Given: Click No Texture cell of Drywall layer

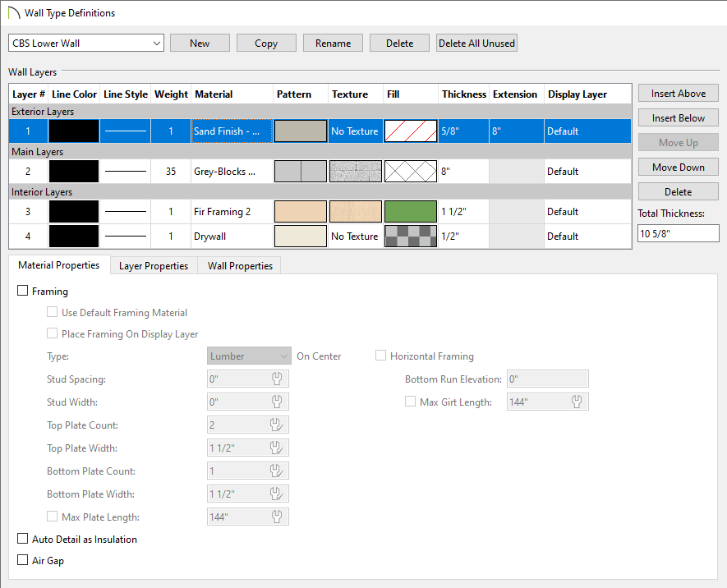Looking at the screenshot, I should pyautogui.click(x=356, y=237).
